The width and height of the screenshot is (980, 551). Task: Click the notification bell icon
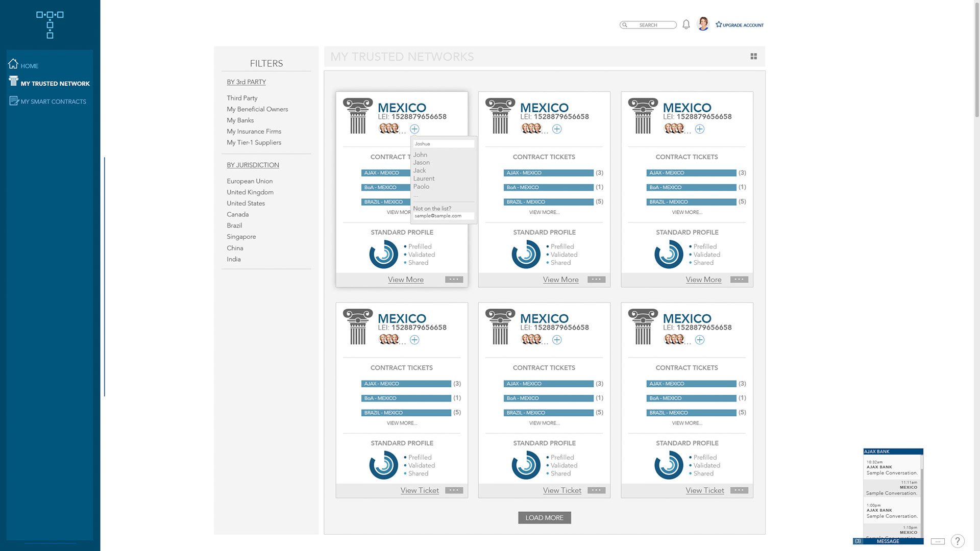(686, 24)
